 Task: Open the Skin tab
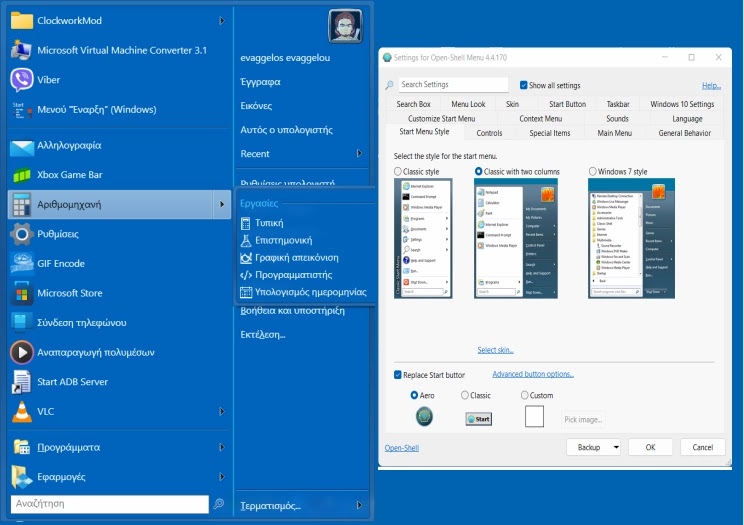click(x=512, y=104)
